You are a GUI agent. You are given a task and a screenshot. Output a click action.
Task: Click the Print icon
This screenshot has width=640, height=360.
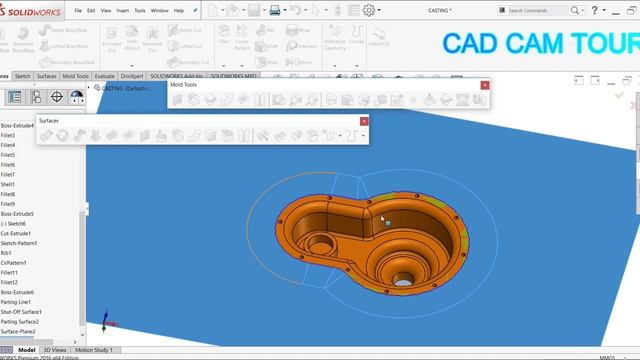coord(275,10)
